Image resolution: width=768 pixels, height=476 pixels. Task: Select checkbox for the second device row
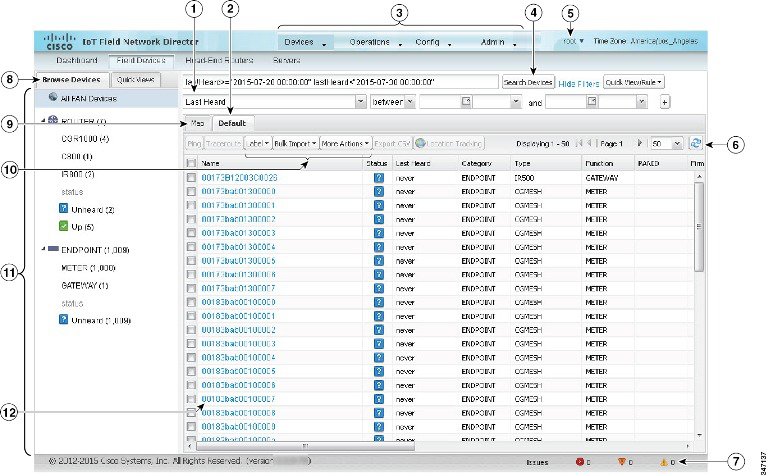[192, 190]
